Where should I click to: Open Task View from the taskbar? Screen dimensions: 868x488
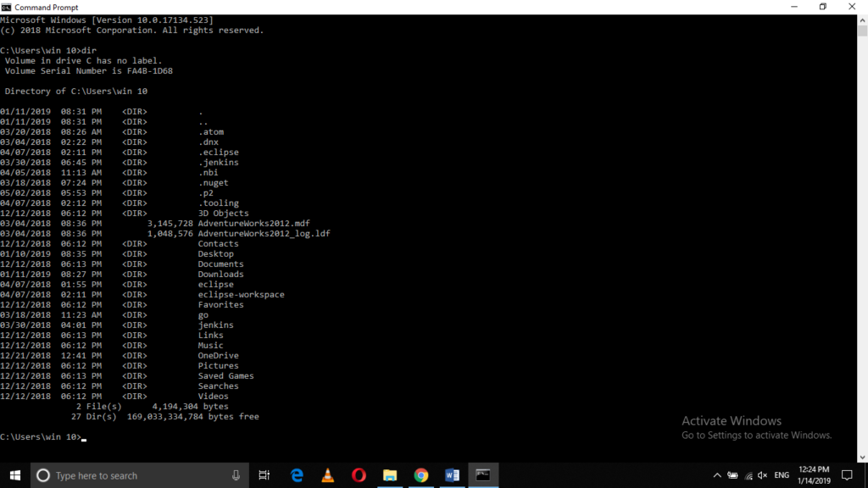pos(264,475)
